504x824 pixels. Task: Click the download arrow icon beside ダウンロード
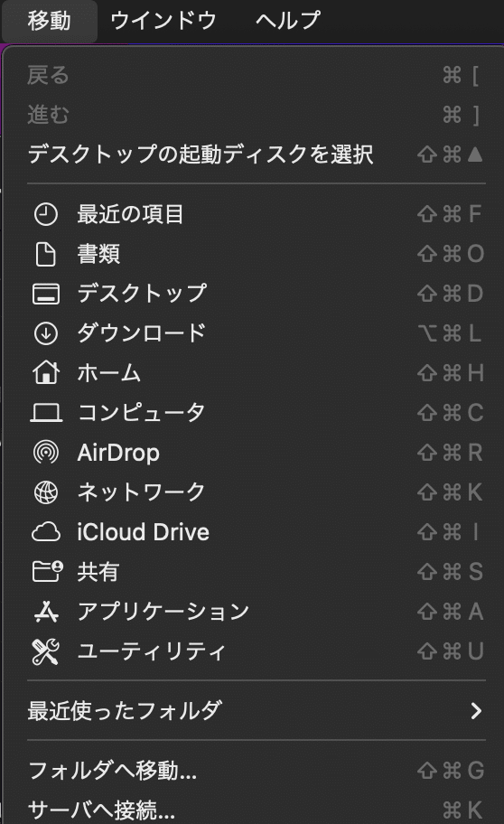[46, 333]
